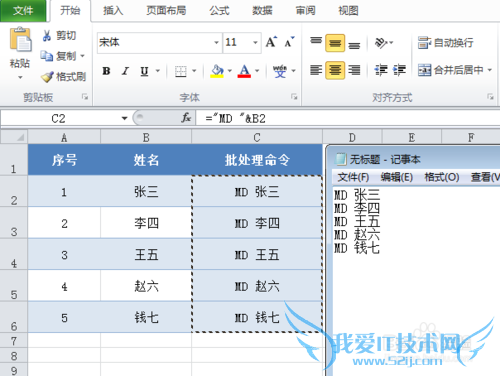Click the select-all corner button

pyautogui.click(x=14, y=137)
